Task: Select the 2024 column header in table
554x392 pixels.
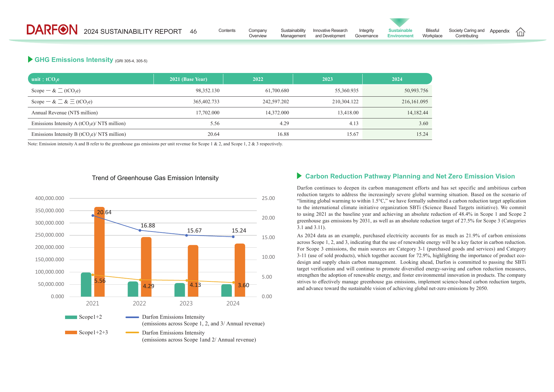Action: pos(397,79)
